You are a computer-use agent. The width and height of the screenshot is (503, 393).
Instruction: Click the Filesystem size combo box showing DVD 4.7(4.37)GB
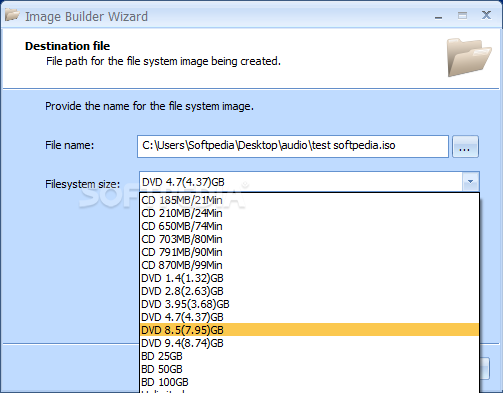pyautogui.click(x=309, y=182)
